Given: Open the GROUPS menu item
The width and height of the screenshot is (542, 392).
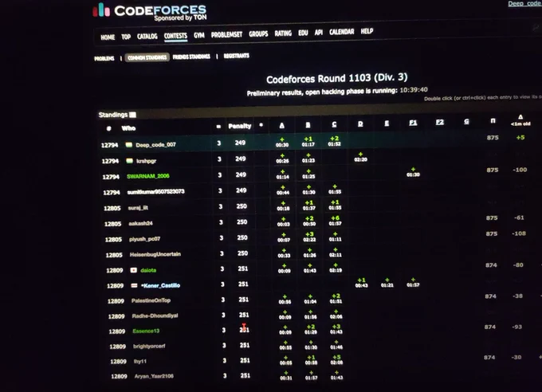Looking at the screenshot, I should pos(258,34).
